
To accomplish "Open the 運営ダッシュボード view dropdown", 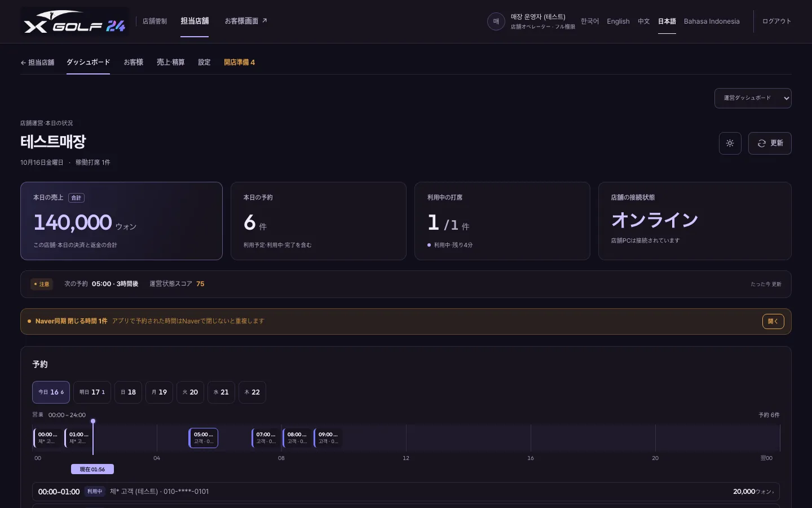I will 753,98.
